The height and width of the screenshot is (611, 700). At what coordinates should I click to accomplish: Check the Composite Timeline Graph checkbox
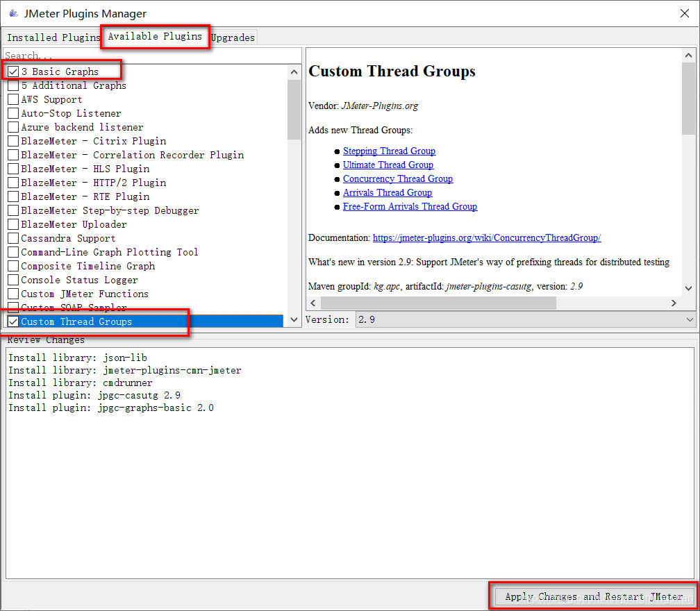13,265
